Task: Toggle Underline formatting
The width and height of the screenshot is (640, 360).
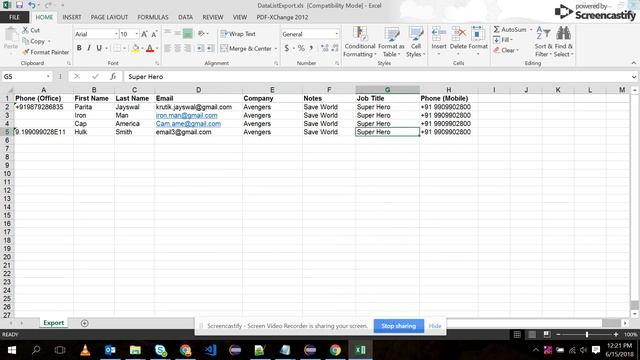Action: coord(99,48)
